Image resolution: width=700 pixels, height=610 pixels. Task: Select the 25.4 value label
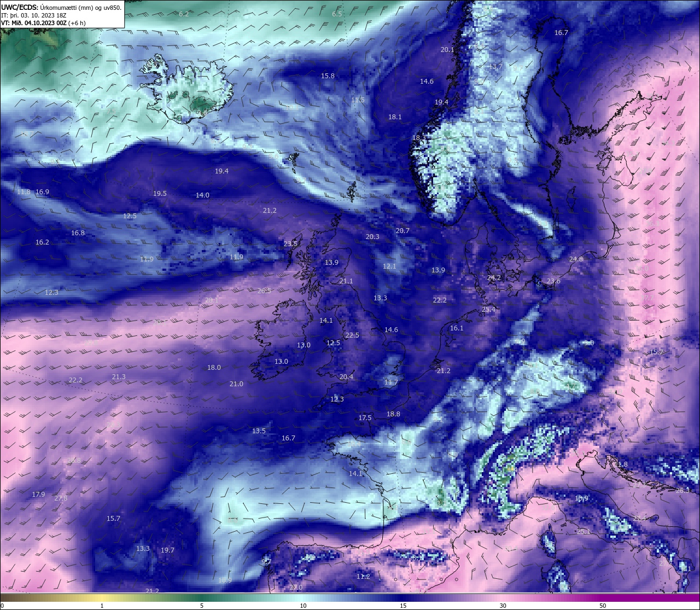click(x=488, y=310)
